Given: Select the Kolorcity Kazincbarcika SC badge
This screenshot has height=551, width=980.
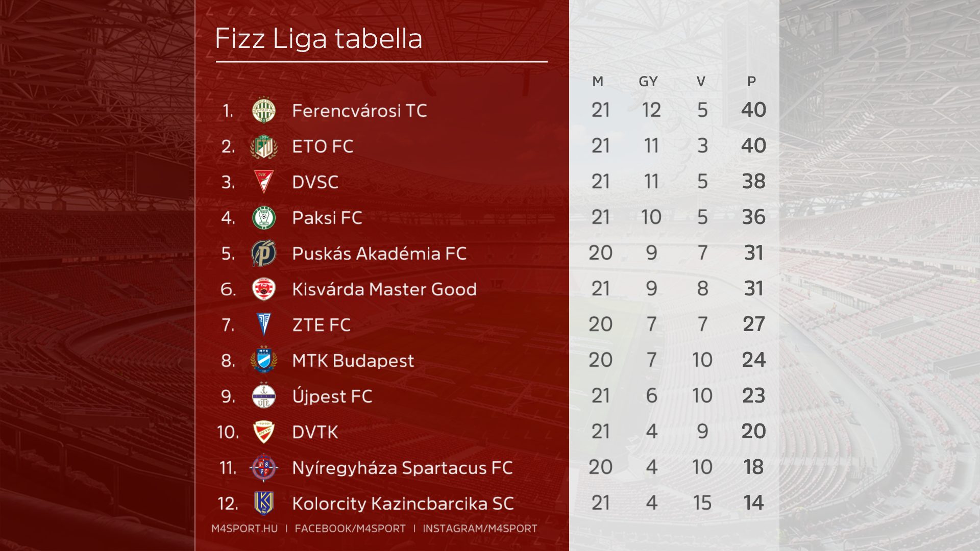Looking at the screenshot, I should tap(264, 504).
